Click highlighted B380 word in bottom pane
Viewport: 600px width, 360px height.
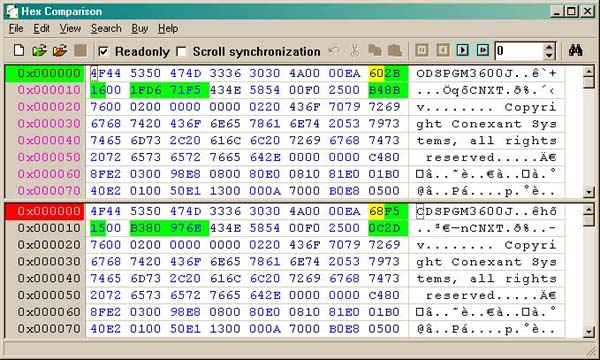(146, 228)
